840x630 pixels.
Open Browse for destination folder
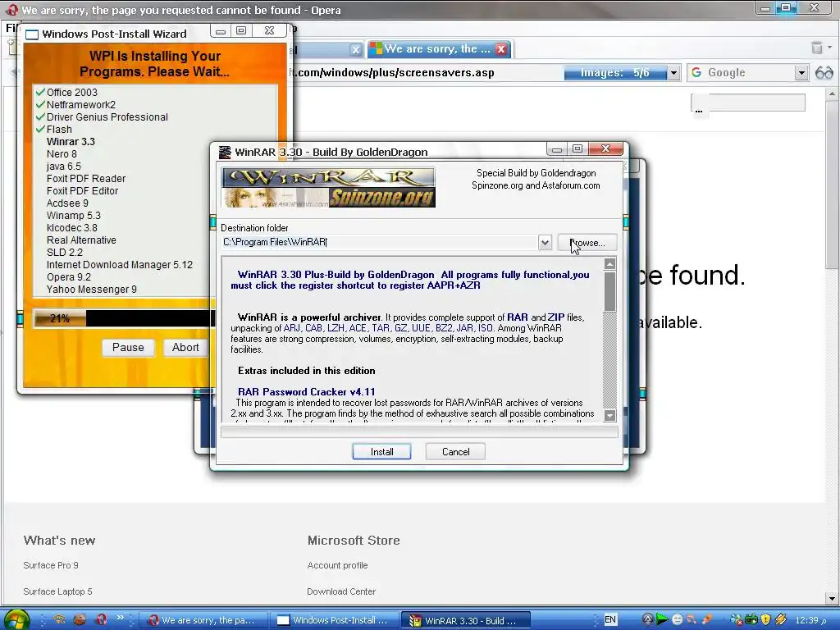pos(587,243)
